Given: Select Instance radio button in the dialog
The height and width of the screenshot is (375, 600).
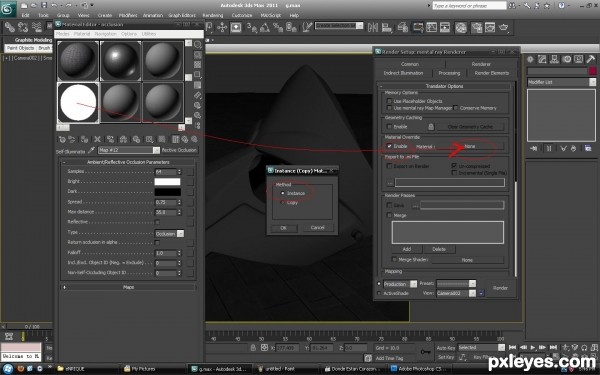Looking at the screenshot, I should click(x=283, y=193).
